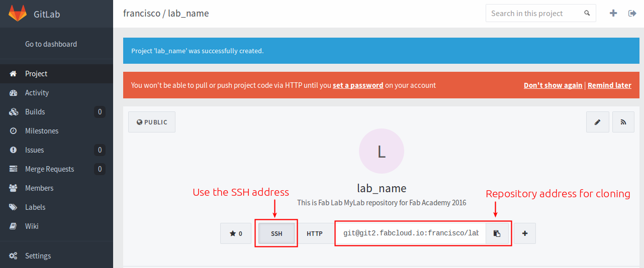Click the git@git2.fabcloud.io repository address field
The height and width of the screenshot is (268, 644).
click(411, 233)
